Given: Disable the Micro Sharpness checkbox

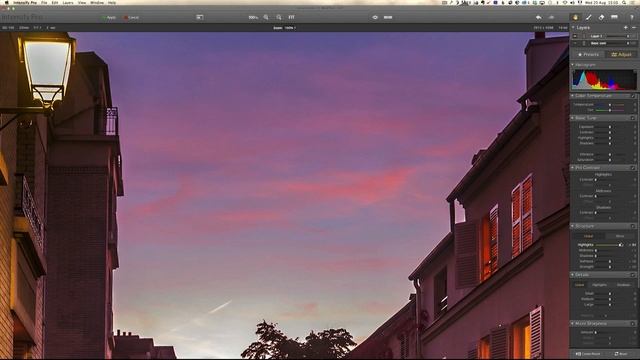Looking at the screenshot, I should click(633, 323).
